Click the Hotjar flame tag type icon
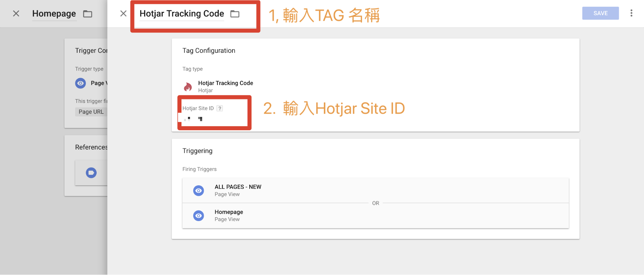 pyautogui.click(x=188, y=87)
